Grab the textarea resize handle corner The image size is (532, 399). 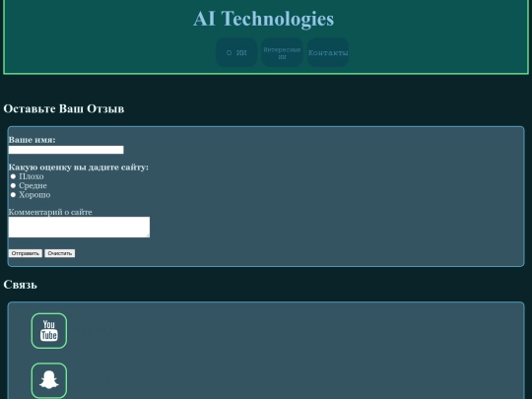tap(148, 235)
